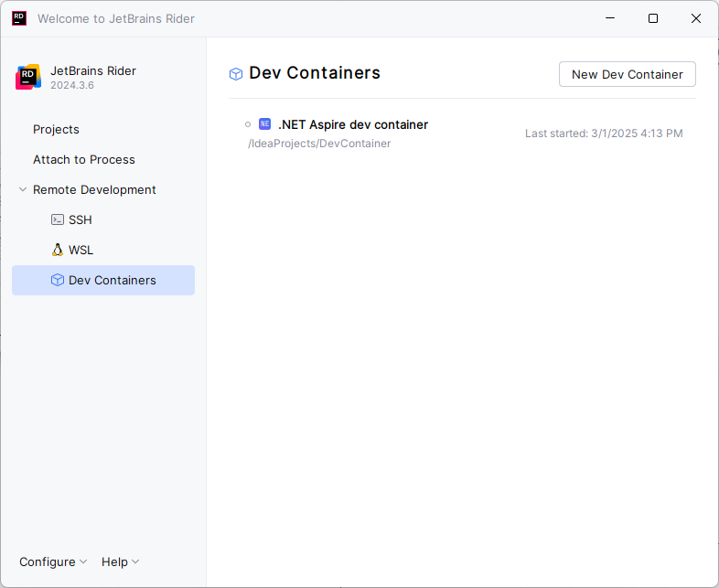The width and height of the screenshot is (719, 588).
Task: Maximize the Welcome window
Action: pyautogui.click(x=653, y=18)
